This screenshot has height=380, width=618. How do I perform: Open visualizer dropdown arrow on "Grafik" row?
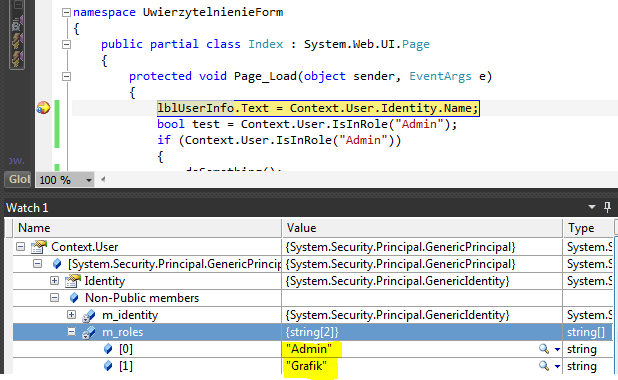(557, 366)
